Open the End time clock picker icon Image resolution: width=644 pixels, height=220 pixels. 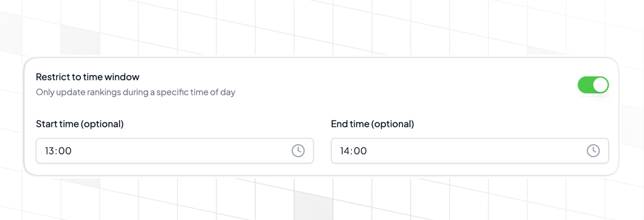[x=593, y=151]
